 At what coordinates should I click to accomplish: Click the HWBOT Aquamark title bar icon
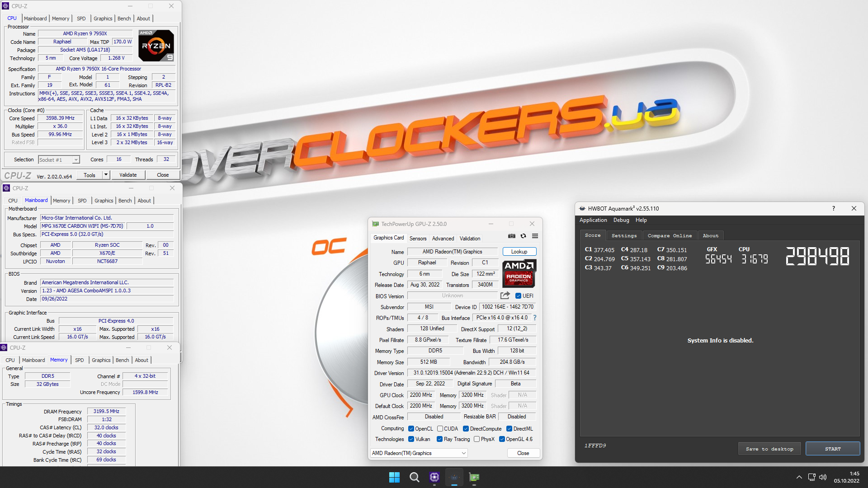pos(583,208)
